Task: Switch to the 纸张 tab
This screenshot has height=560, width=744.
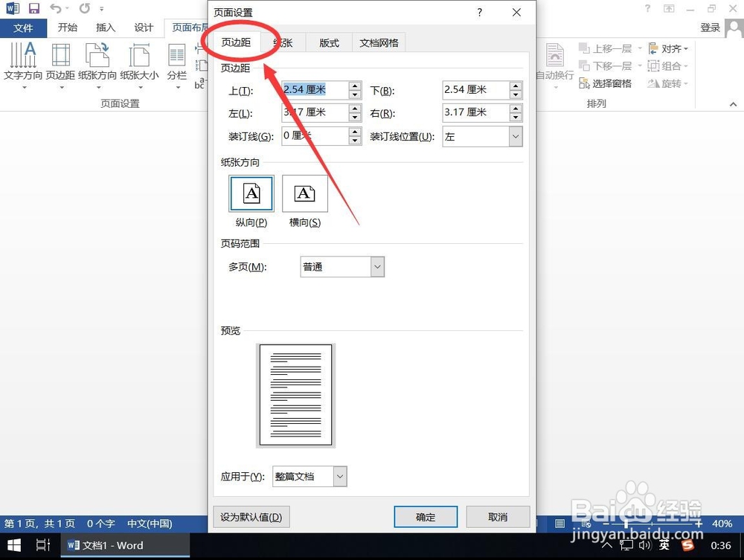Action: [282, 42]
